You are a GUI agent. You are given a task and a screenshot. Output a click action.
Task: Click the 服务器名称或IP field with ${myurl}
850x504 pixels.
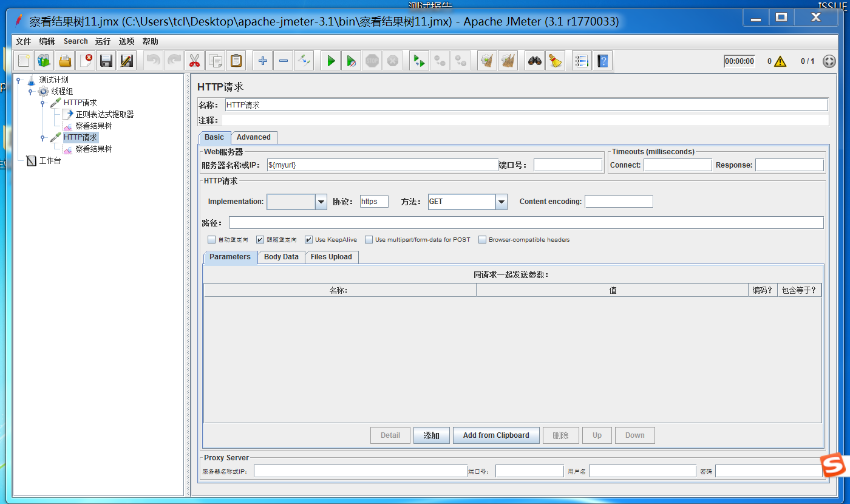(382, 165)
